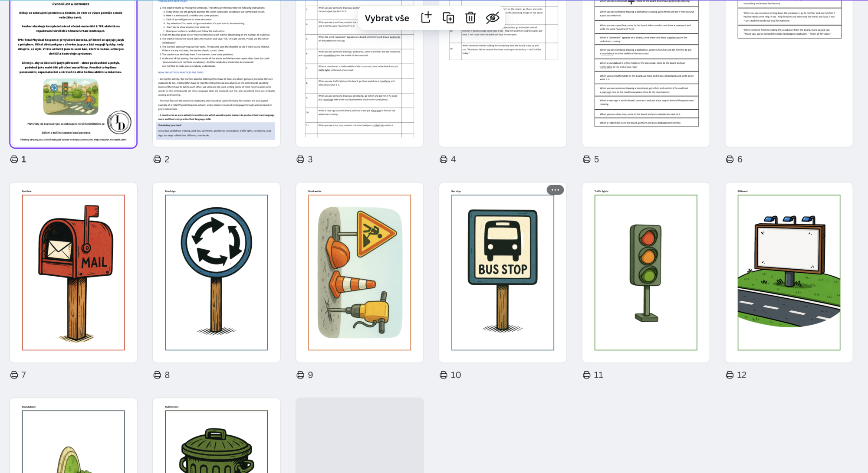Click the empty gray add-page placeholder
The image size is (868, 473).
[359, 435]
